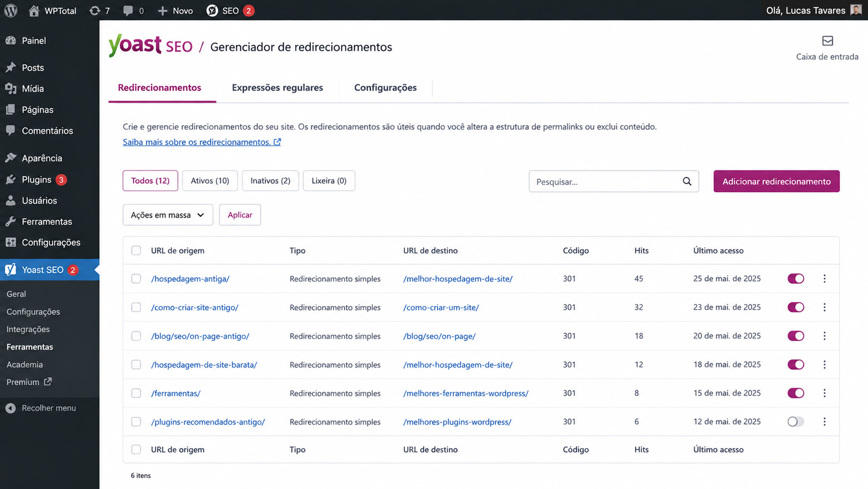
Task: Sort by Hits column header at top
Action: [641, 250]
